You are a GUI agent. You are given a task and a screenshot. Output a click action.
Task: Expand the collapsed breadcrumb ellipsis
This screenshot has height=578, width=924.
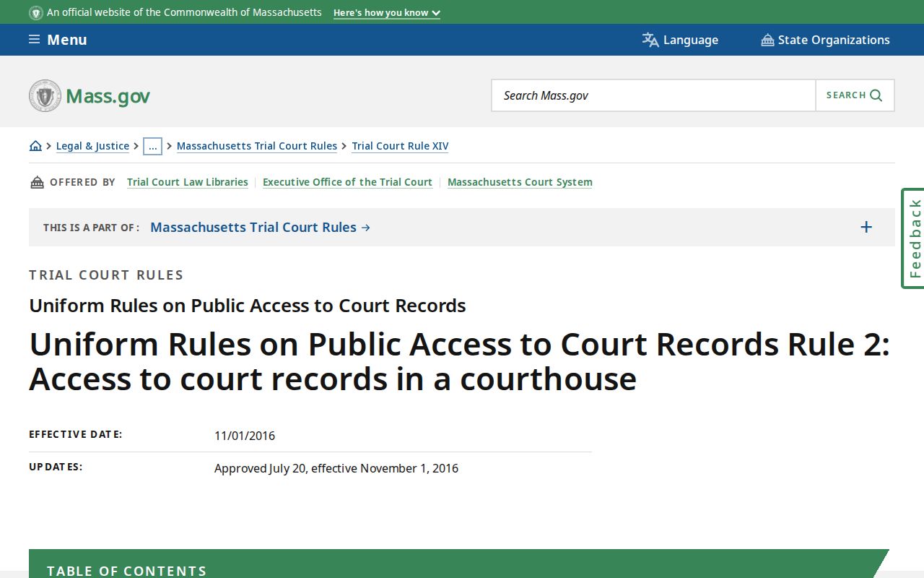tap(152, 146)
